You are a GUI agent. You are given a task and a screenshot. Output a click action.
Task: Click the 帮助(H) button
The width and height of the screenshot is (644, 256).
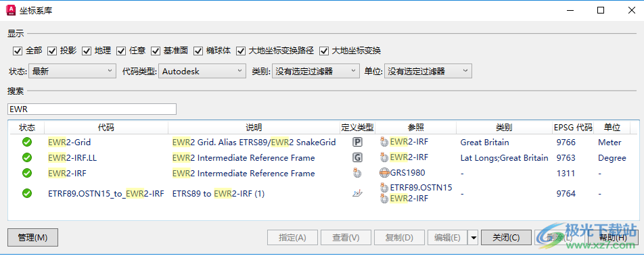pos(613,238)
